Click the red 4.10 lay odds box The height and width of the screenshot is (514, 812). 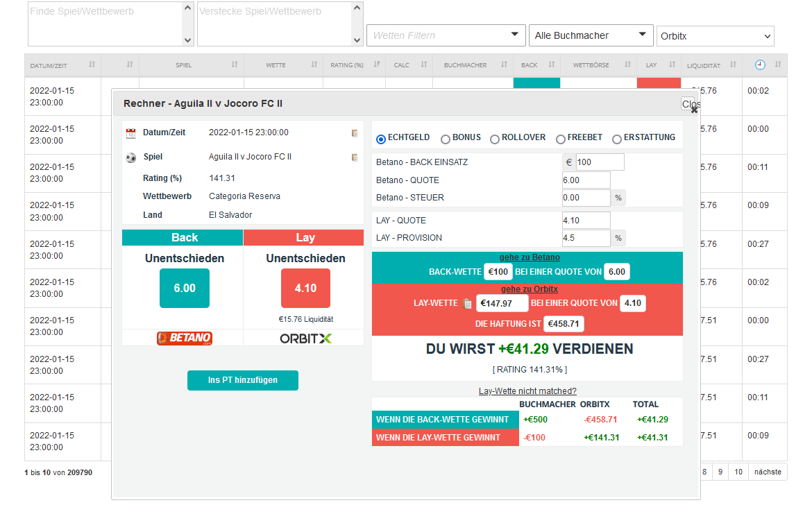[305, 289]
